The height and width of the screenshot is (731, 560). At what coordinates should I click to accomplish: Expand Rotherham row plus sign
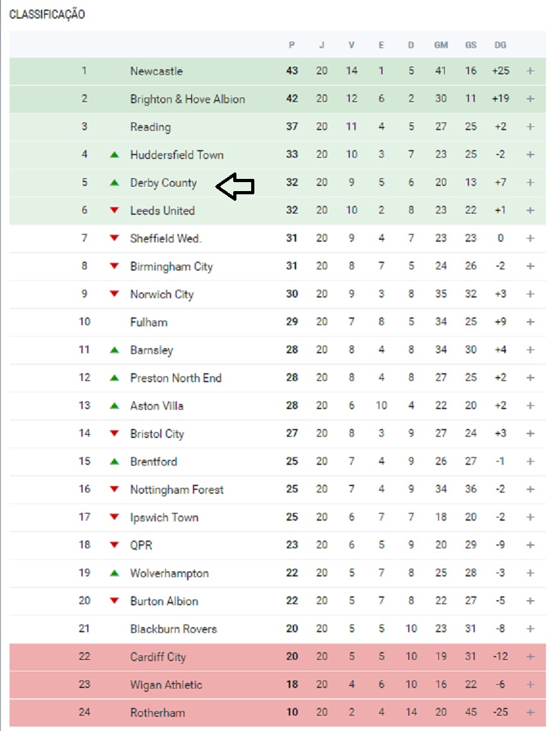[x=530, y=712]
